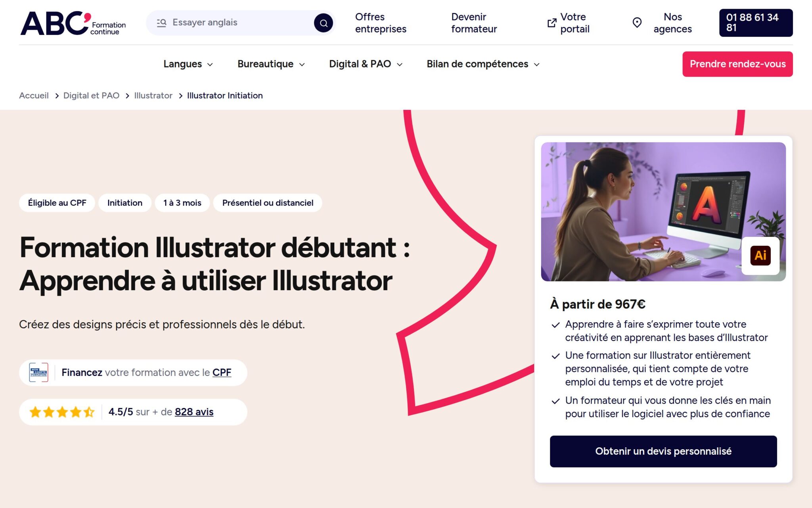Click the Illustrator Initiation breadcrumb text

(x=225, y=96)
